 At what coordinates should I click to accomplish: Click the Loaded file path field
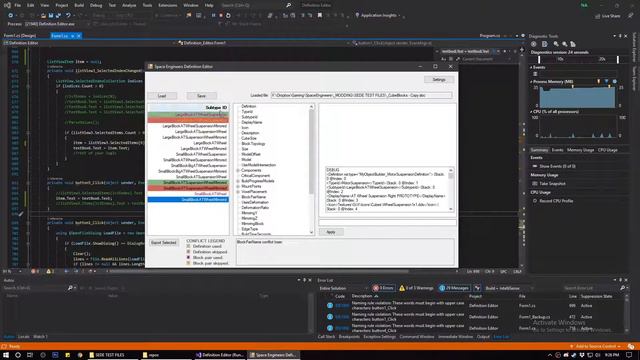362,96
